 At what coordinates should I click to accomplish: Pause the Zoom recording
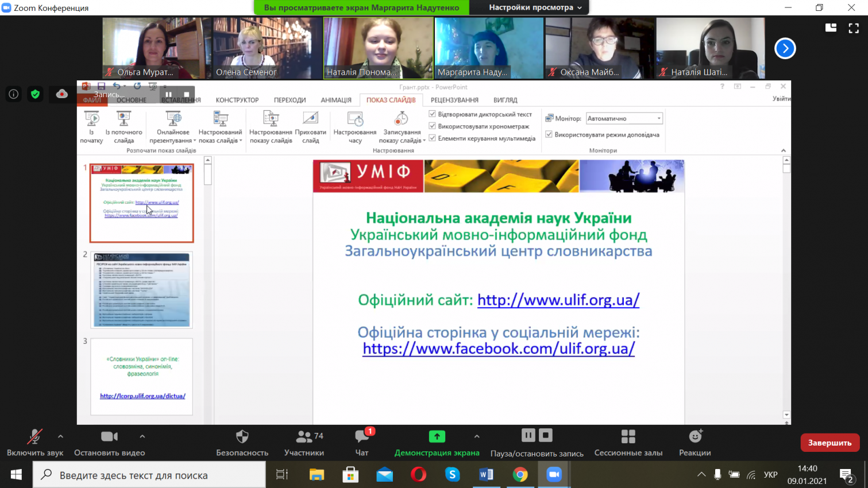coord(528,436)
